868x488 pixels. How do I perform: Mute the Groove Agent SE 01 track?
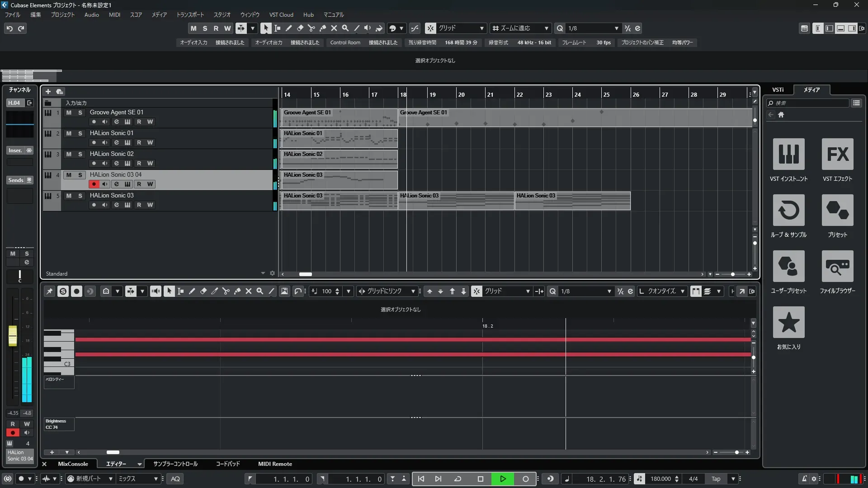[69, 113]
